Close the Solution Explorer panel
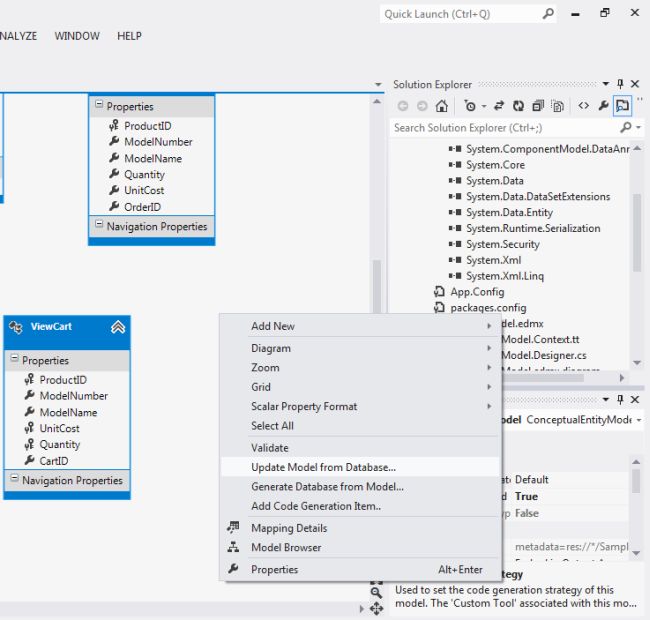The image size is (650, 620). click(635, 84)
